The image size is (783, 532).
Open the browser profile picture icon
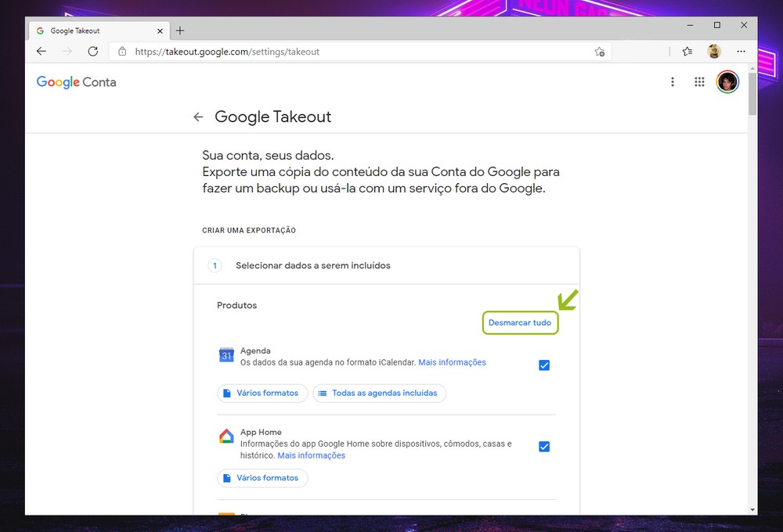pyautogui.click(x=714, y=52)
